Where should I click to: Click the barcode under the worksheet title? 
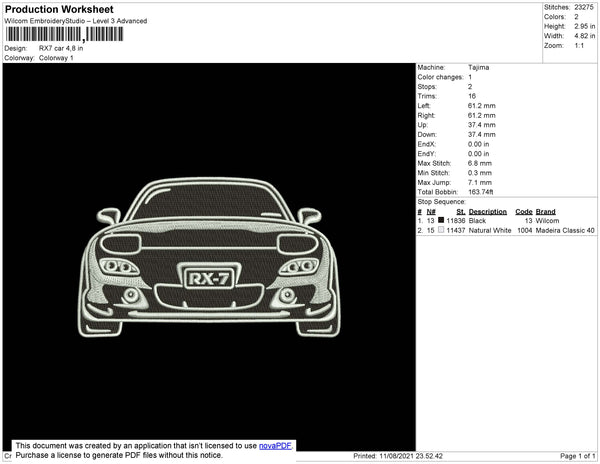coord(64,34)
